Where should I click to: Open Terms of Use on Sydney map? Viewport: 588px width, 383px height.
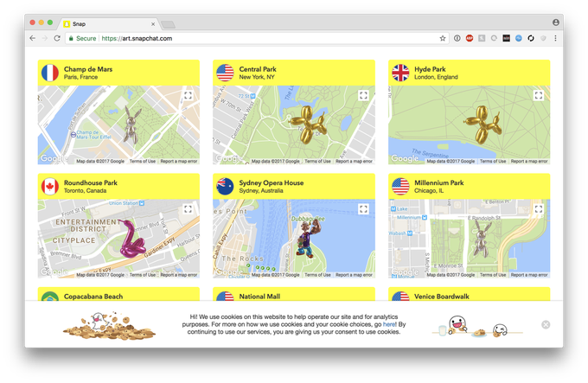pyautogui.click(x=317, y=275)
